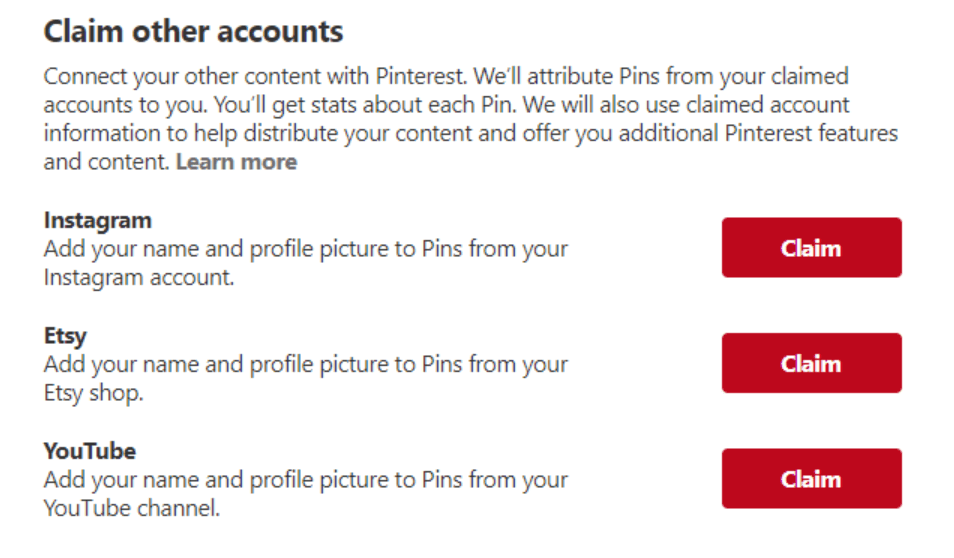This screenshot has height=558, width=954.
Task: Click the red Claim button beside YouTube
Action: (812, 479)
